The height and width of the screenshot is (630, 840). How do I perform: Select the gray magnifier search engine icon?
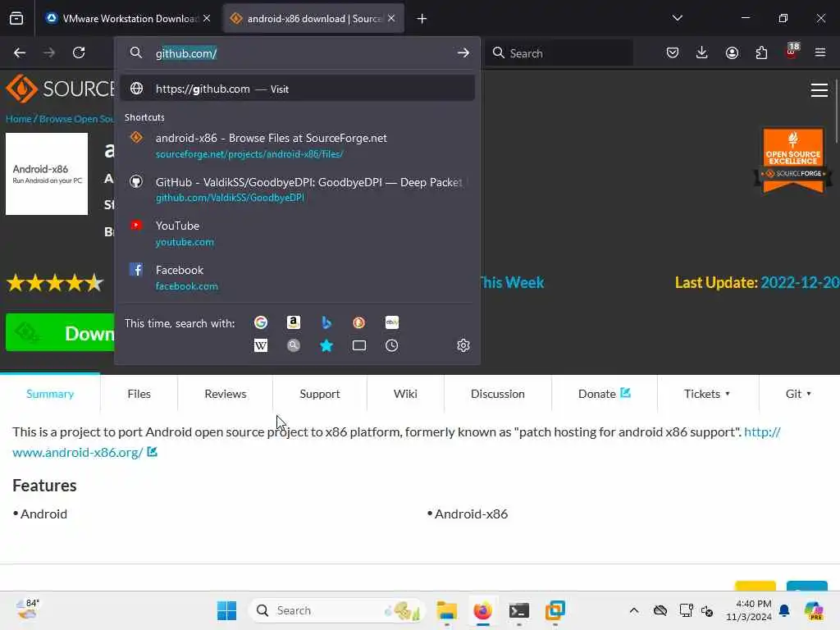tap(294, 345)
